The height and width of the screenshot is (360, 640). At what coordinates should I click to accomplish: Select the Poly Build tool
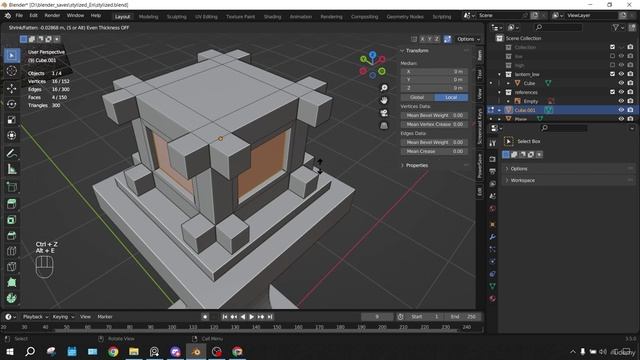pos(12,282)
